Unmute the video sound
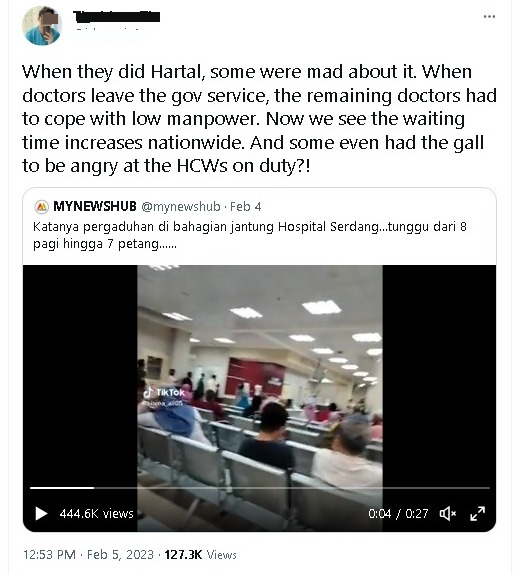This screenshot has width=527, height=574. [x=448, y=513]
